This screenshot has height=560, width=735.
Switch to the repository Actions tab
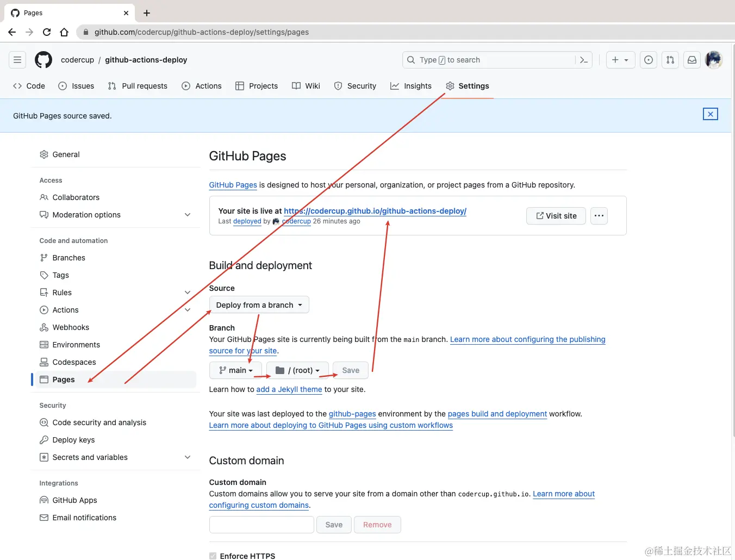pos(202,86)
